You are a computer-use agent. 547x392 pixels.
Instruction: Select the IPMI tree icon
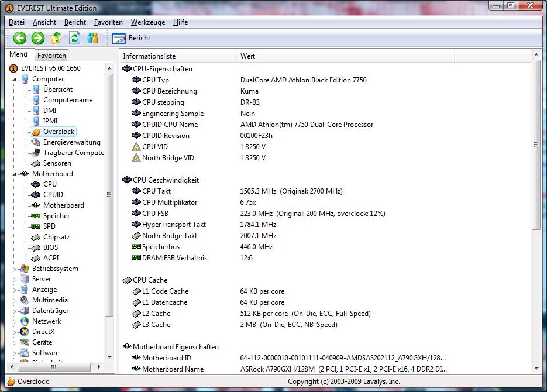tap(36, 121)
